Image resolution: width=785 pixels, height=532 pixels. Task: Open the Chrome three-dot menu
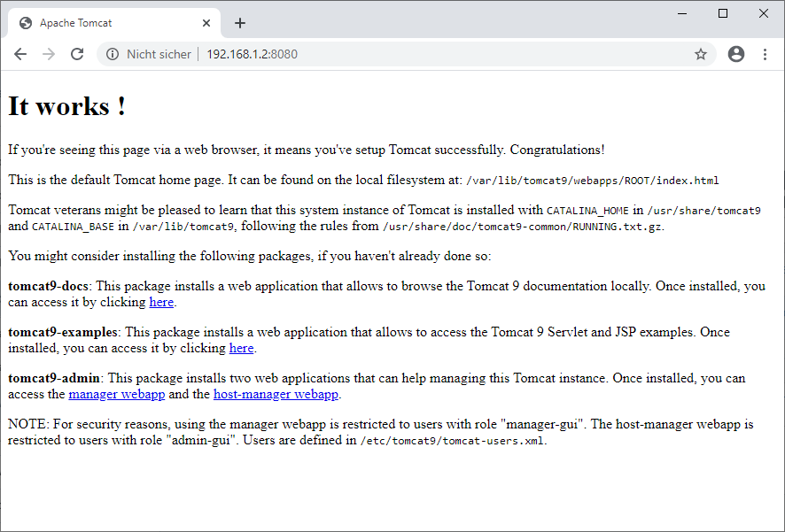765,54
